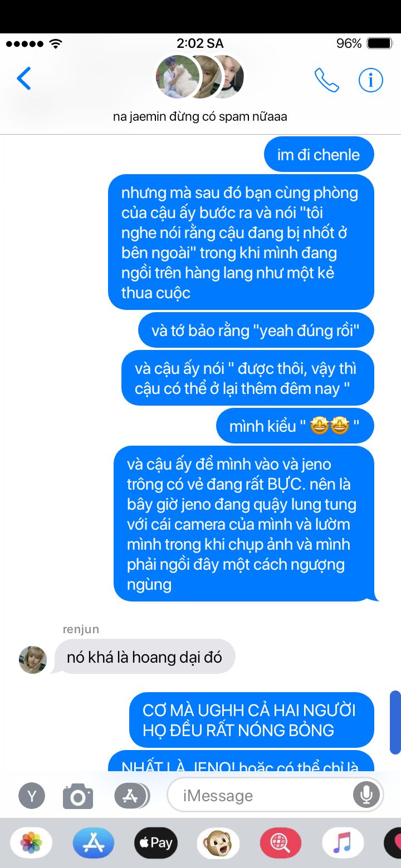Open the camera icon beside message field
The height and width of the screenshot is (868, 401).
click(x=78, y=796)
